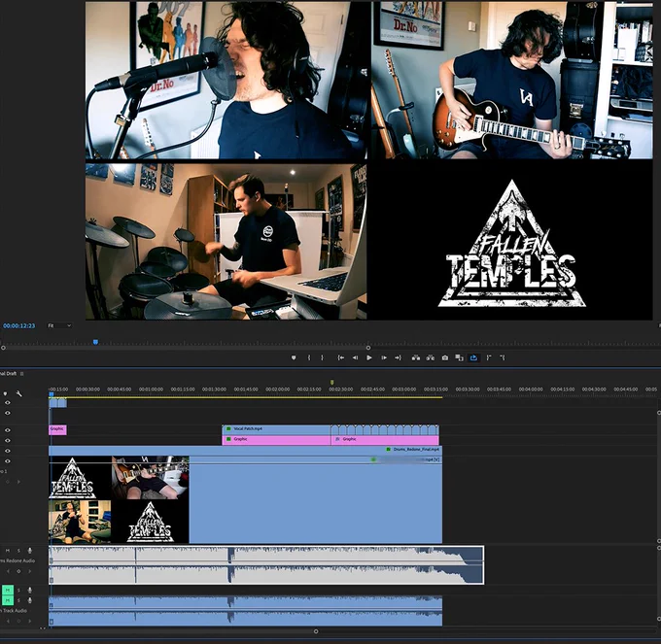Jump to the Out point with Go to Out
This screenshot has width=661, height=644.
(x=398, y=357)
